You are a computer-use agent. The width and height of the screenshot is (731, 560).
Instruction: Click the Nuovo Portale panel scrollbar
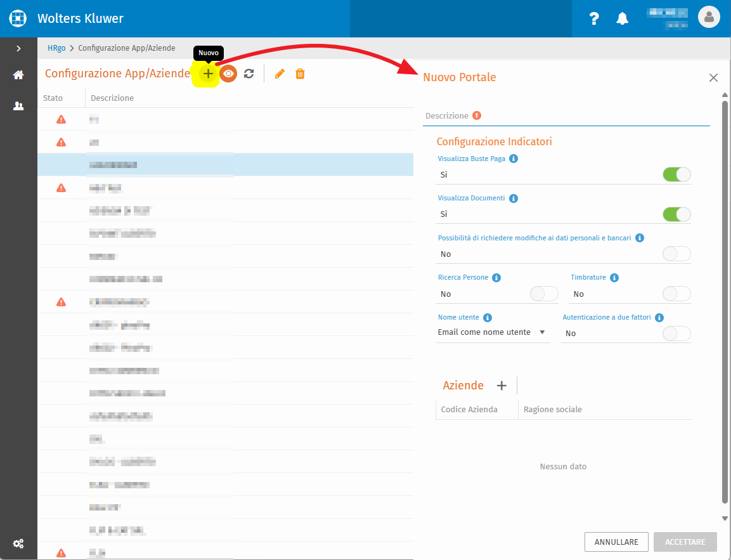coord(725,302)
